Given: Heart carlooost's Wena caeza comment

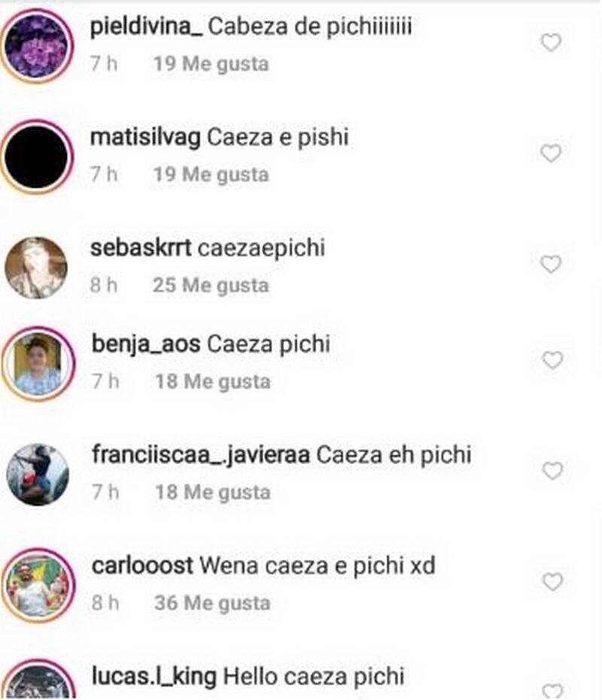Looking at the screenshot, I should 552,582.
